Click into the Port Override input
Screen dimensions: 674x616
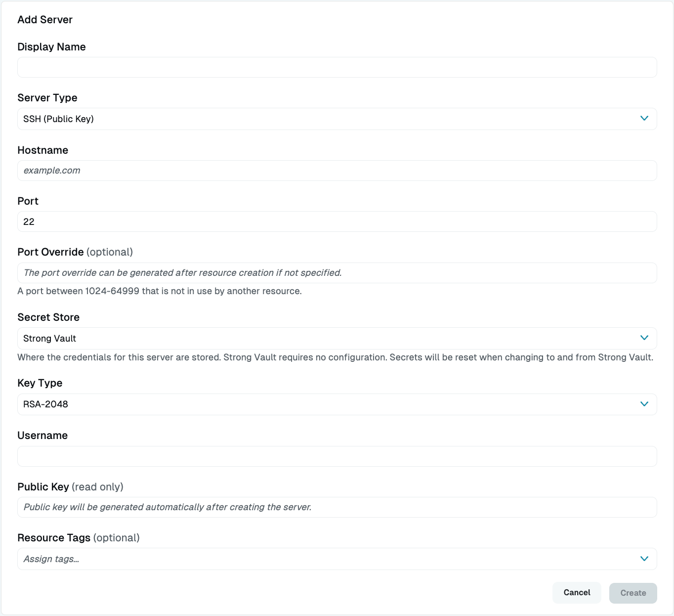(x=337, y=273)
